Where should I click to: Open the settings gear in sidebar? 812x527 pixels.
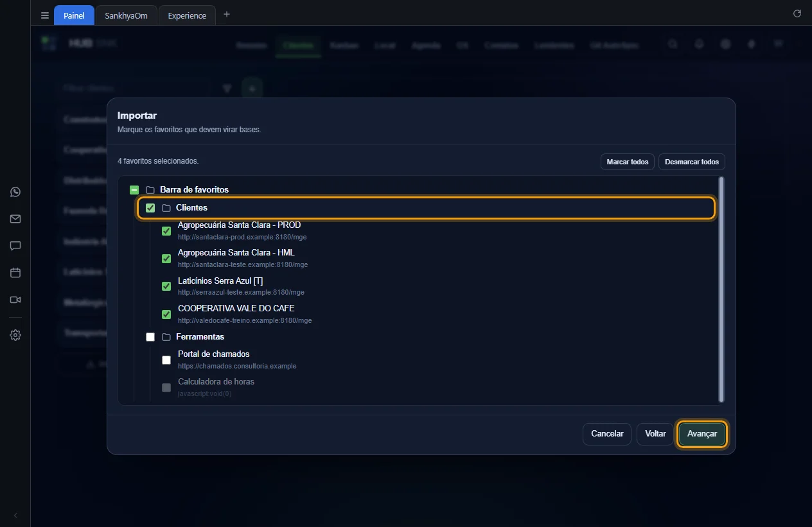click(x=15, y=335)
